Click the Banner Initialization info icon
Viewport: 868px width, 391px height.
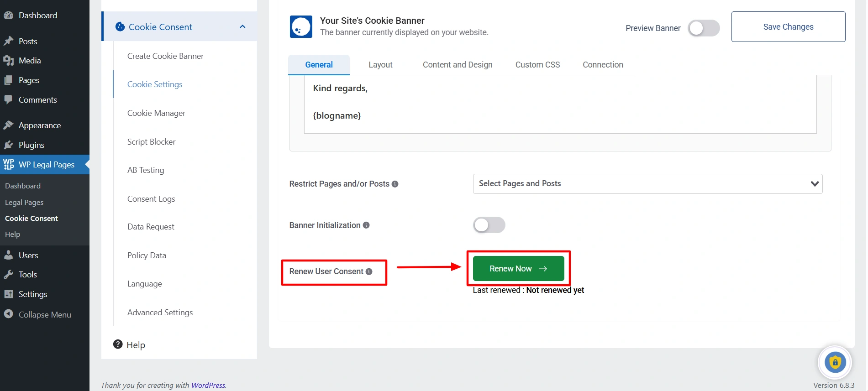coord(366,225)
